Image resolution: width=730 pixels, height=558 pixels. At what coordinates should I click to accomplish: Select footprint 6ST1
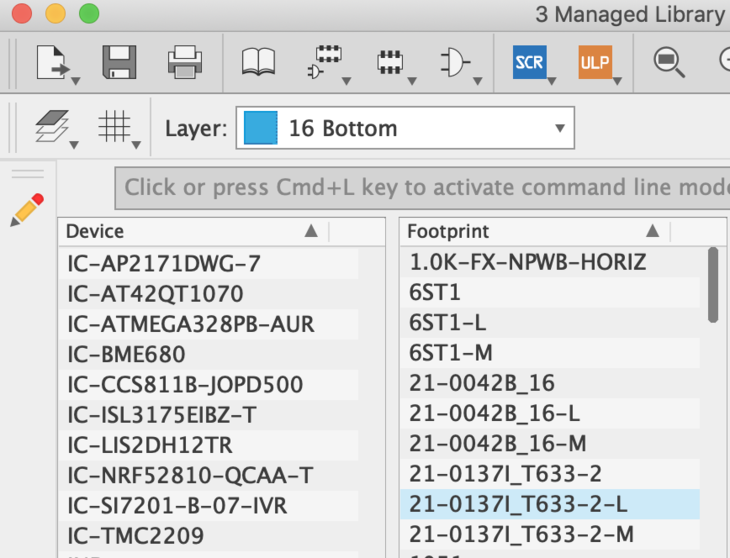(550, 292)
